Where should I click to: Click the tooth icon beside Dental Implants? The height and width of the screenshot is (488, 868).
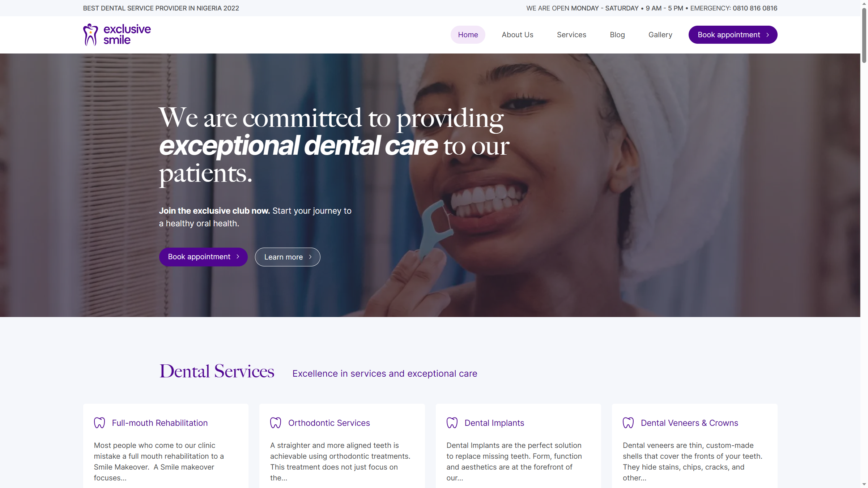coord(452,423)
